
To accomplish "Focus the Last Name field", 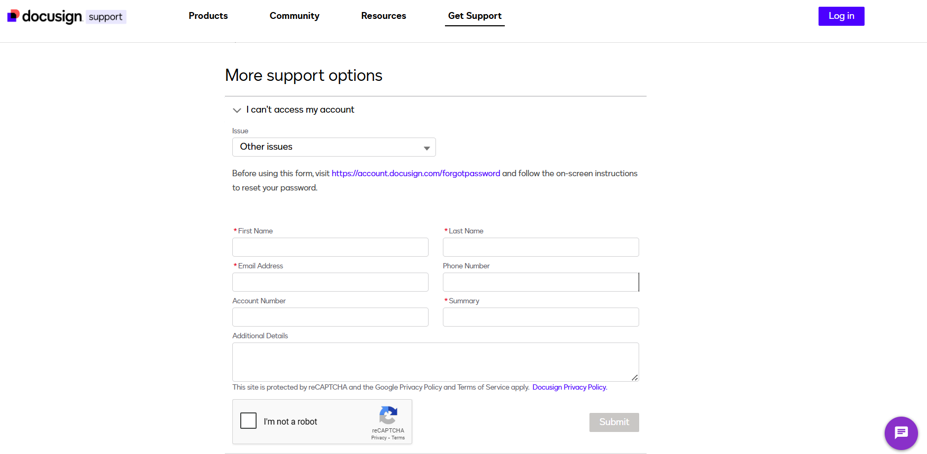I will (541, 247).
